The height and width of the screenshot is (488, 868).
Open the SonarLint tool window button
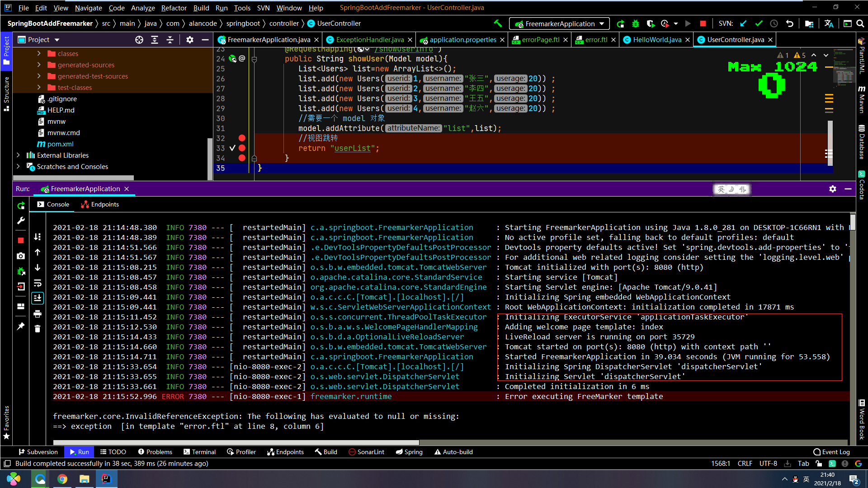[x=366, y=452]
